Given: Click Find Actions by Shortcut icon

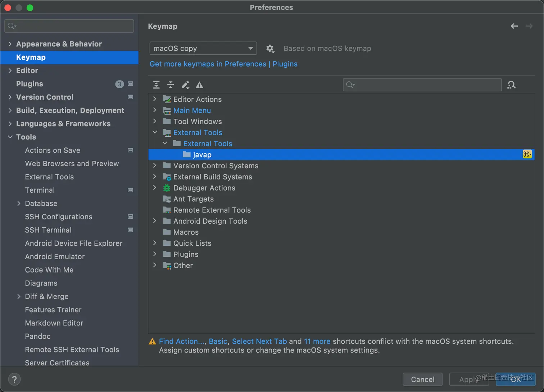Looking at the screenshot, I should (x=511, y=85).
